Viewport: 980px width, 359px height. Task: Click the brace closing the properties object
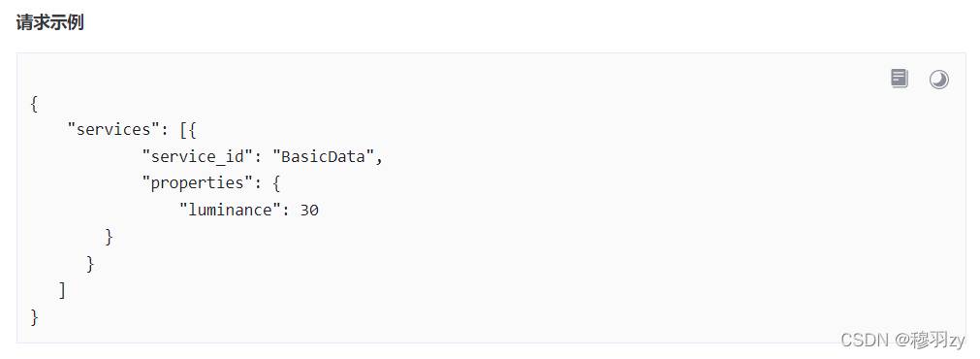[x=109, y=237]
